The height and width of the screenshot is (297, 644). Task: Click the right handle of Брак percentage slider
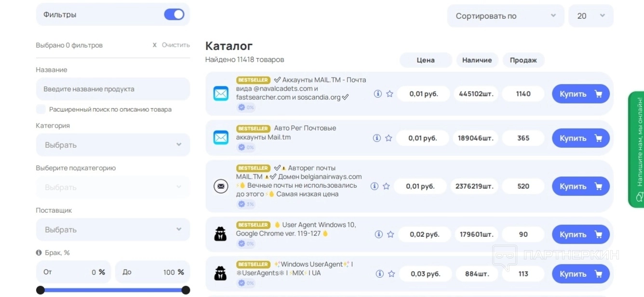(x=186, y=290)
